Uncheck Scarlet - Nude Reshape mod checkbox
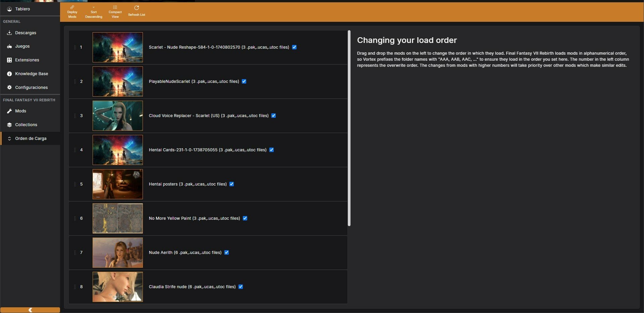 tap(294, 47)
